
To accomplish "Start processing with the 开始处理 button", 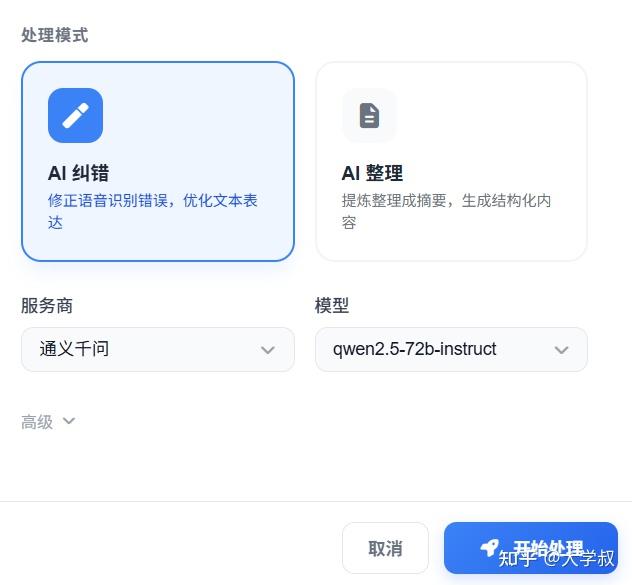I will click(x=531, y=548).
